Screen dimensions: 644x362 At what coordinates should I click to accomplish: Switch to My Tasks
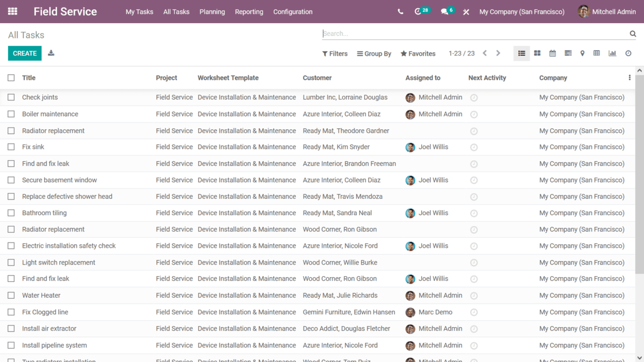tap(139, 12)
